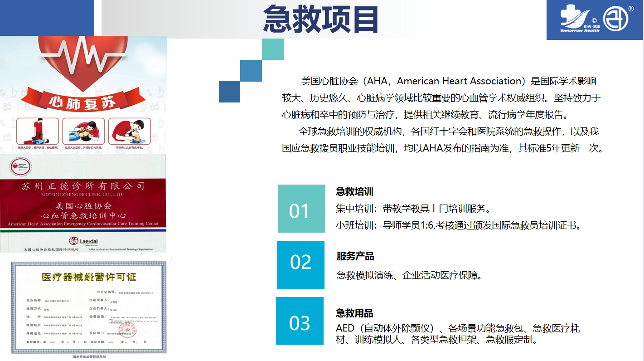Screen dimensions: 644x361
Task: Select the line starting 'AED（自动体外除颤仪）'
Action: [458, 328]
